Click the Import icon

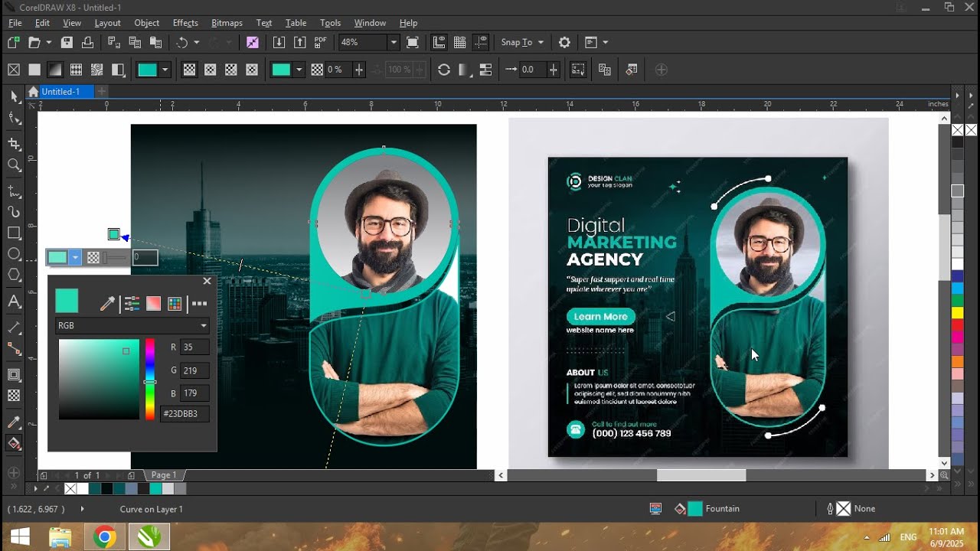tap(279, 43)
